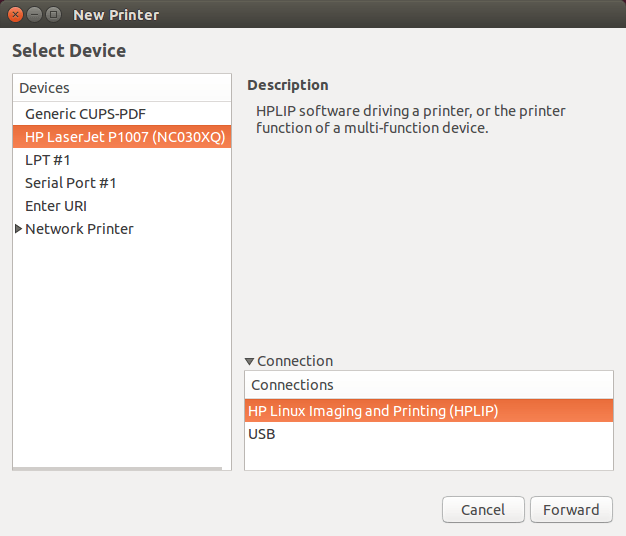Viewport: 626px width, 536px height.
Task: Click the Network Printer entry
Action: point(79,229)
